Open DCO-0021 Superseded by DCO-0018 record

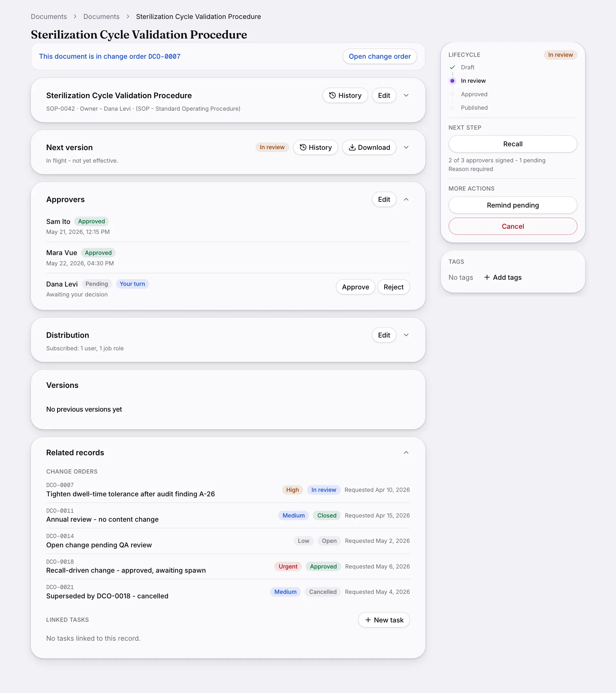pyautogui.click(x=228, y=592)
